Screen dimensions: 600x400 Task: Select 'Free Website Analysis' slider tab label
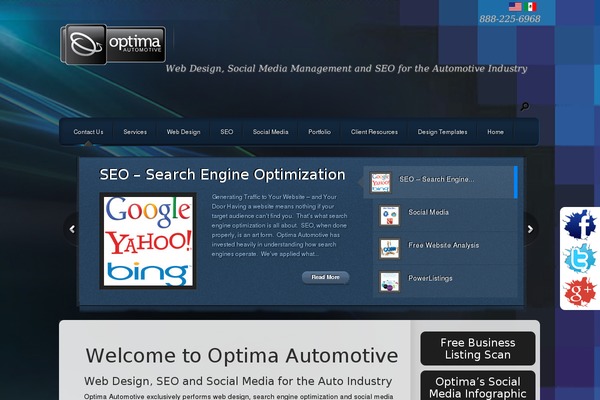click(443, 245)
